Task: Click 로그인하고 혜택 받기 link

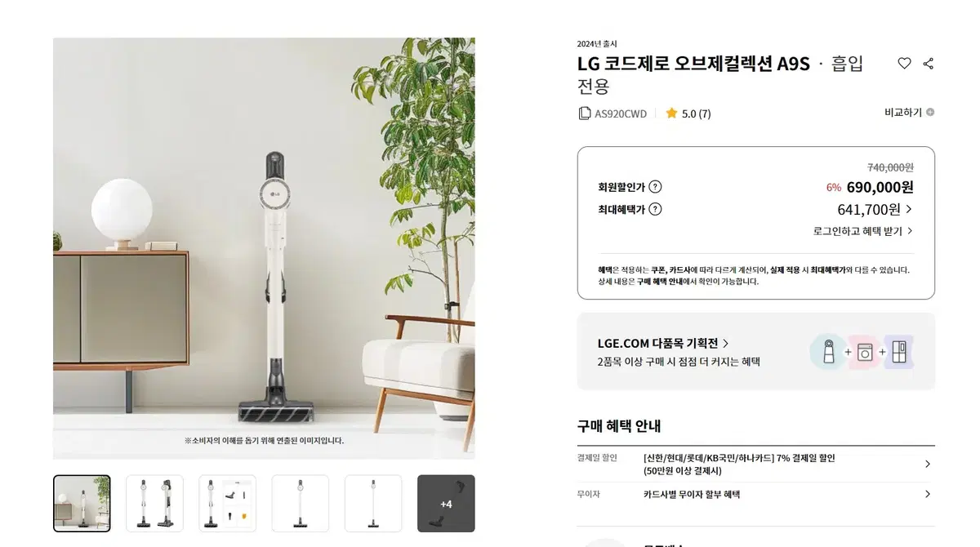Action: click(x=863, y=231)
